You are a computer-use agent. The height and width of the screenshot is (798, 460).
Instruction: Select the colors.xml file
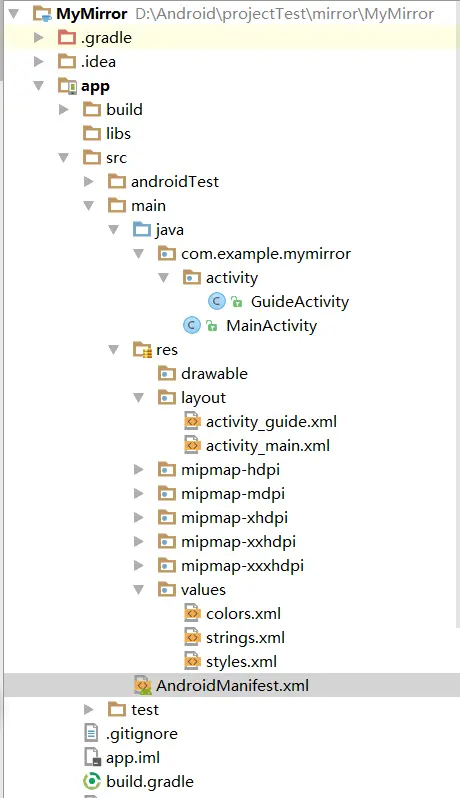(x=243, y=614)
